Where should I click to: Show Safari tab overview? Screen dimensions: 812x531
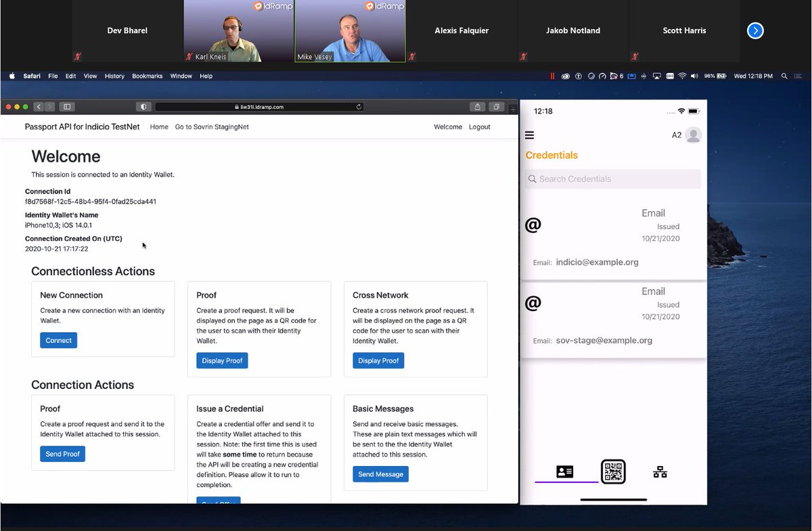click(x=497, y=107)
